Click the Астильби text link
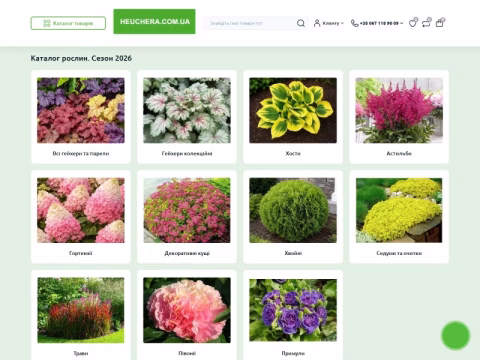The width and height of the screenshot is (480, 360). 399,153
